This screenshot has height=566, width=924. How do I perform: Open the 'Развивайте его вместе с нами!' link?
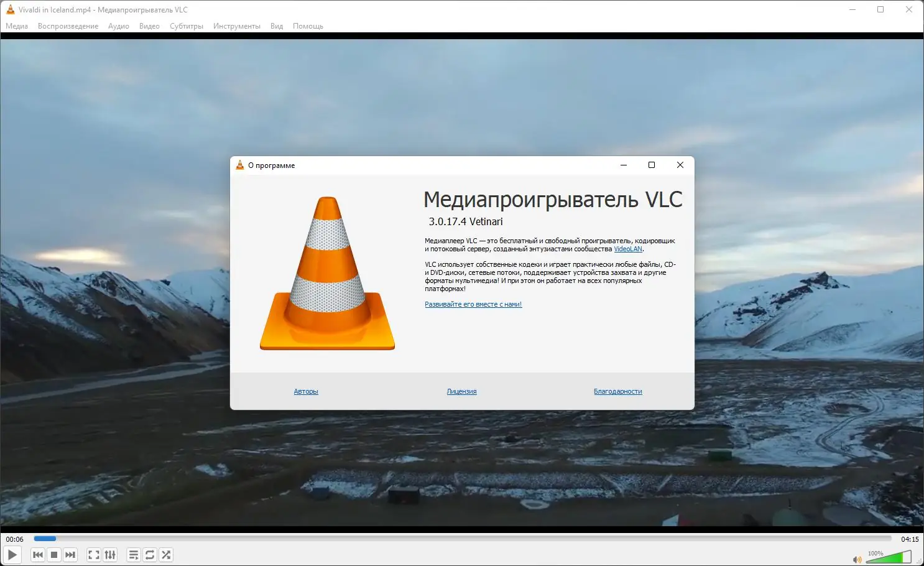click(x=473, y=304)
